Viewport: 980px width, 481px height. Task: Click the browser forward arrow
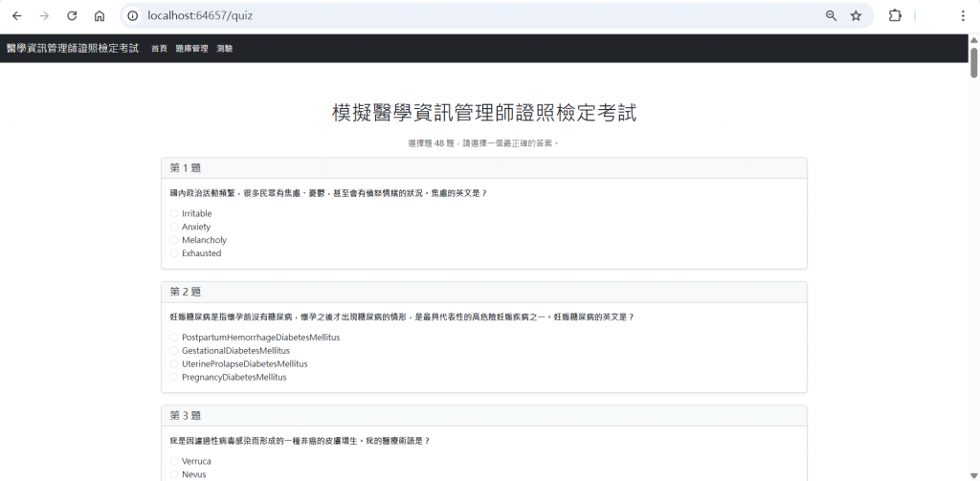44,16
